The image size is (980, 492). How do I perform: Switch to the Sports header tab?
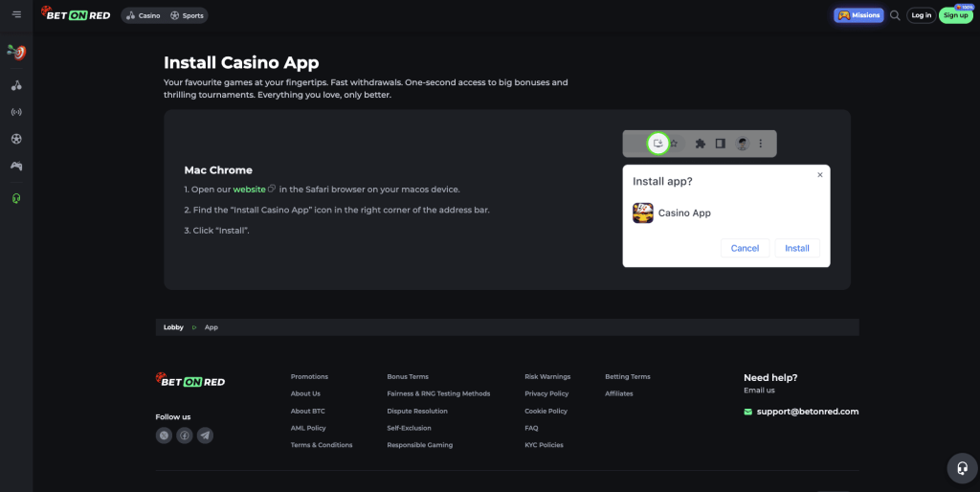coord(187,15)
